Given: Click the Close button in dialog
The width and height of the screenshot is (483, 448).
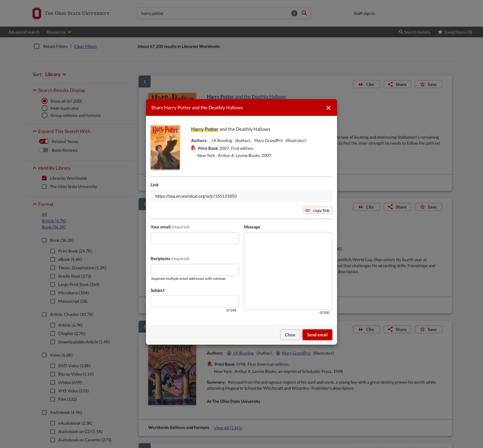Looking at the screenshot, I should [290, 335].
